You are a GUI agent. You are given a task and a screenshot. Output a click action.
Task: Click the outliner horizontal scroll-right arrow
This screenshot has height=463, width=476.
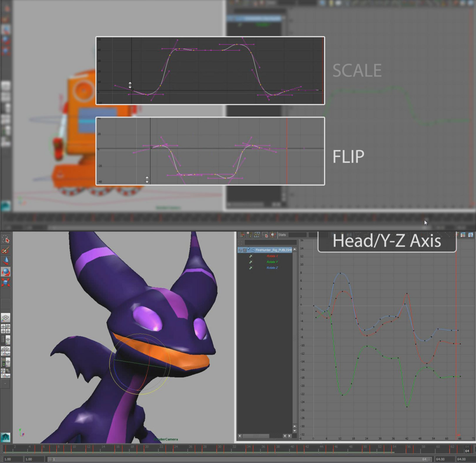click(x=289, y=436)
